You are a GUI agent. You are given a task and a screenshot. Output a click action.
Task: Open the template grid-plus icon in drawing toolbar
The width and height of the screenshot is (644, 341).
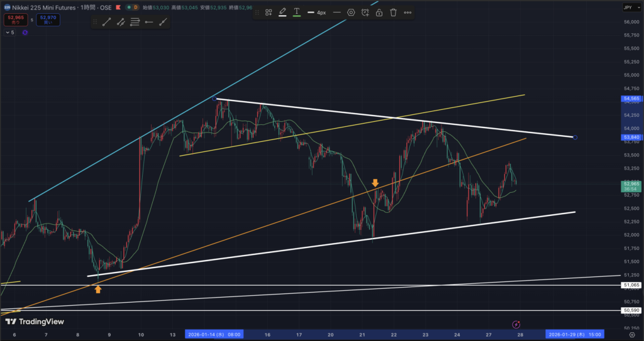tap(269, 13)
